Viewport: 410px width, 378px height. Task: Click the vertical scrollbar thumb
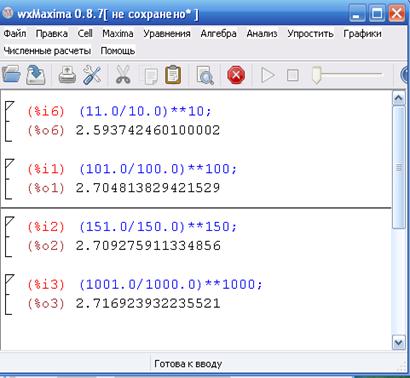399,167
